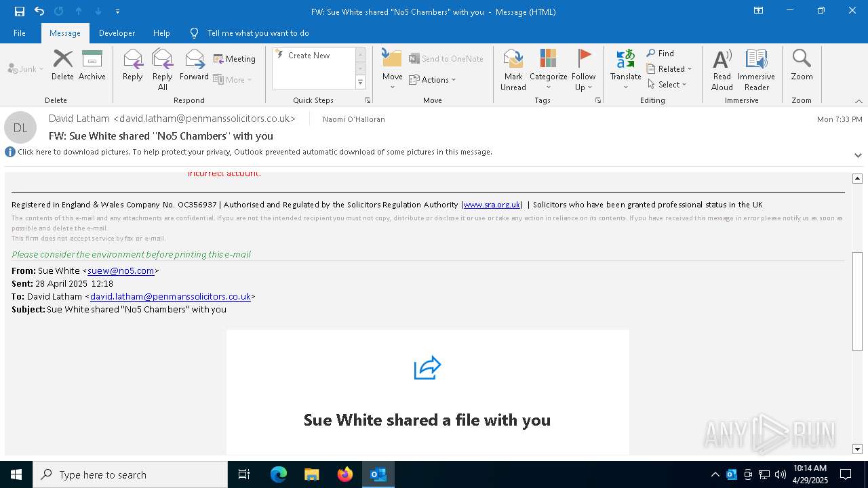868x488 pixels.
Task: Click Find in the Editing group
Action: tap(660, 53)
